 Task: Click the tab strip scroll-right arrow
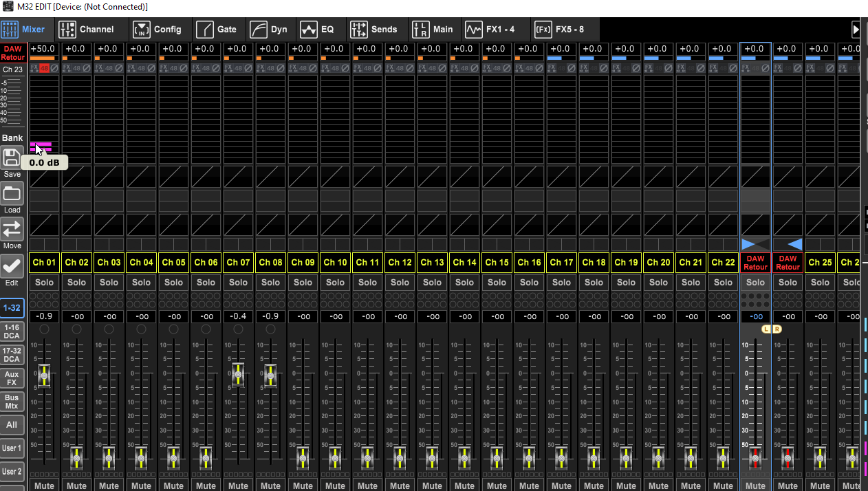pos(856,30)
